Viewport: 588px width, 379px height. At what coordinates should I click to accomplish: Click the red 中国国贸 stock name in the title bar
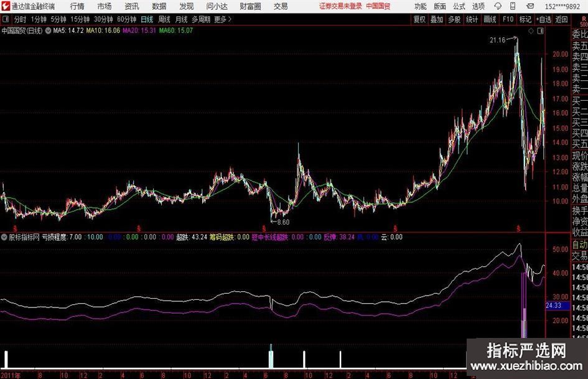click(378, 6)
